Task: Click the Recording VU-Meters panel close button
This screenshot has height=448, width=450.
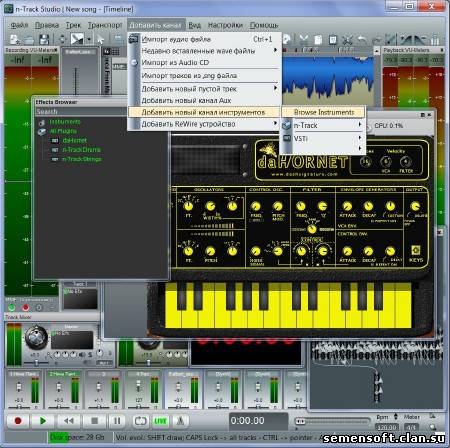Action: (55, 50)
